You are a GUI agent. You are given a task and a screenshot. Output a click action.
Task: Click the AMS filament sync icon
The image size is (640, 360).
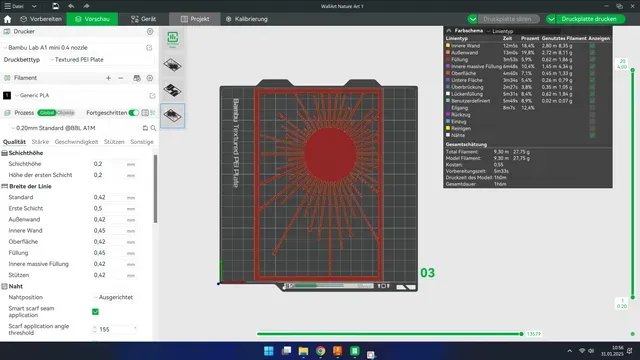point(137,78)
